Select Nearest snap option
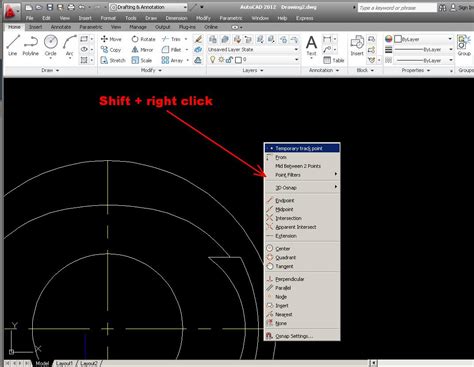 click(x=302, y=314)
